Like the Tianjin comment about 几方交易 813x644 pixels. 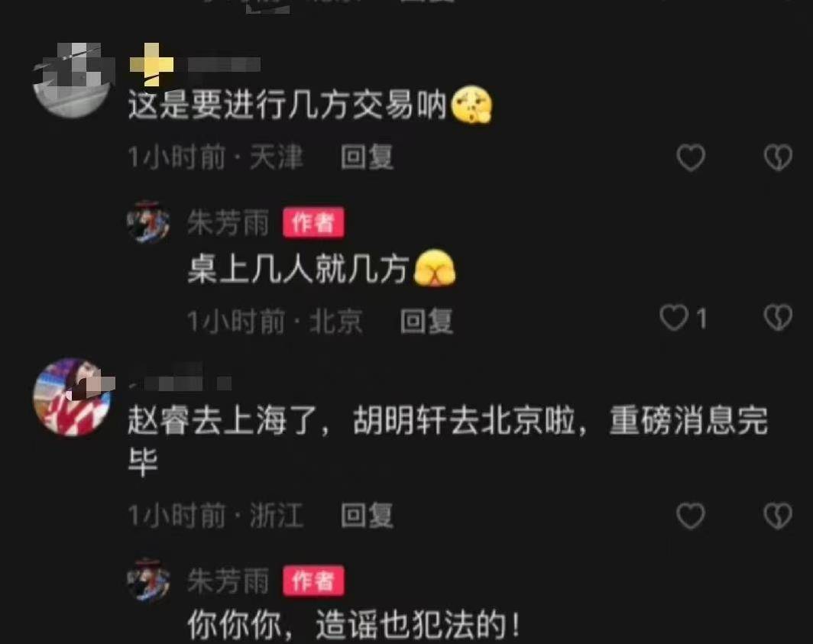691,157
